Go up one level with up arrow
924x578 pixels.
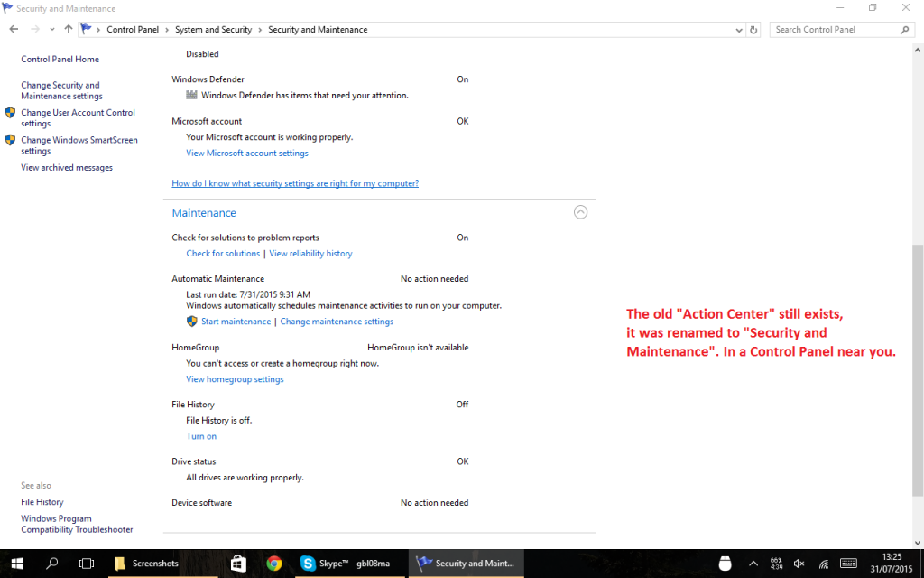tap(69, 29)
